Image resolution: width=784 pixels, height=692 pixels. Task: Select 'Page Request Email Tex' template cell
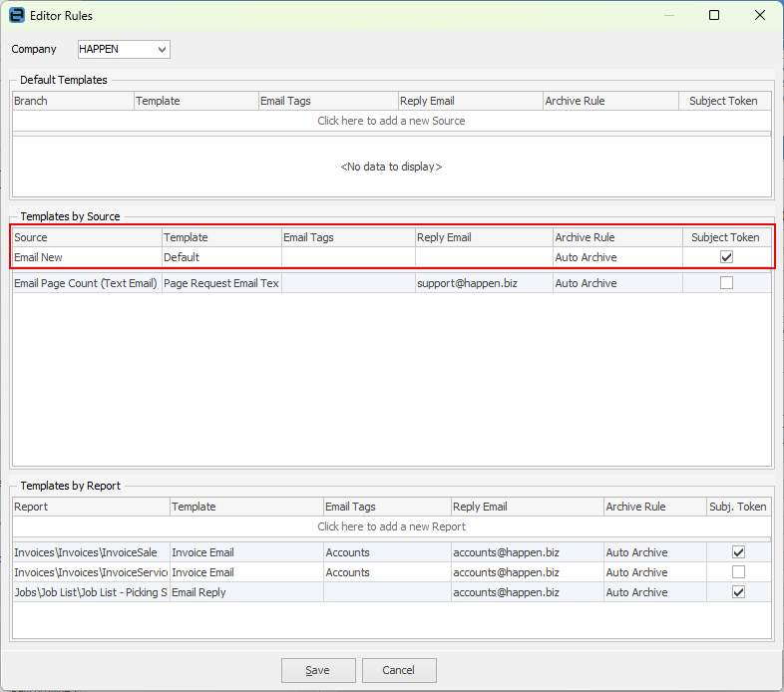222,283
